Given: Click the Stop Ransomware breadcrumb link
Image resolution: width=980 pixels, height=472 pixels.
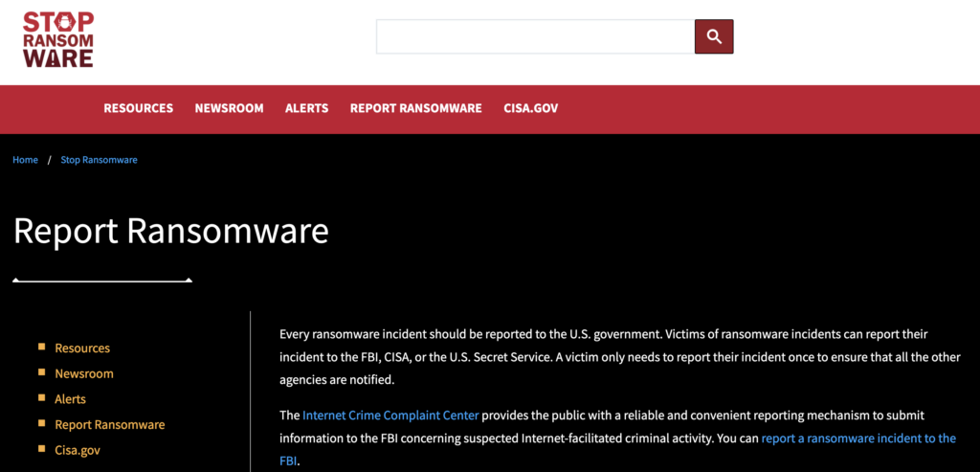Looking at the screenshot, I should 99,160.
